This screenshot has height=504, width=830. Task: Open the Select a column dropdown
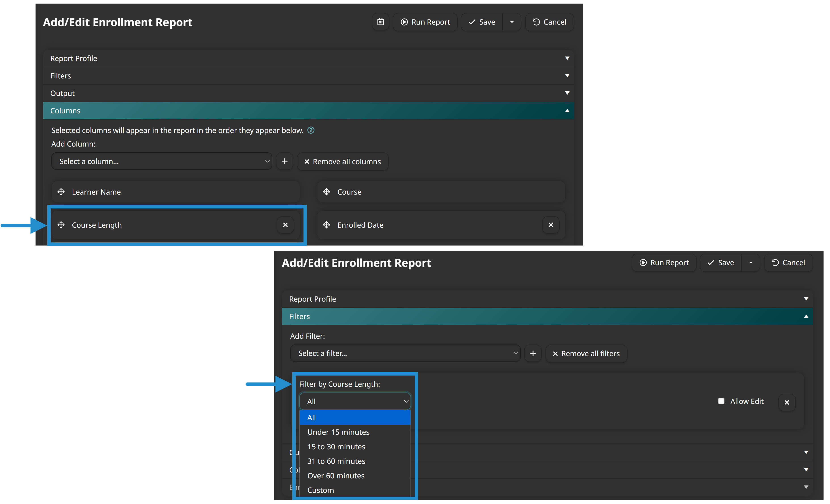point(162,161)
